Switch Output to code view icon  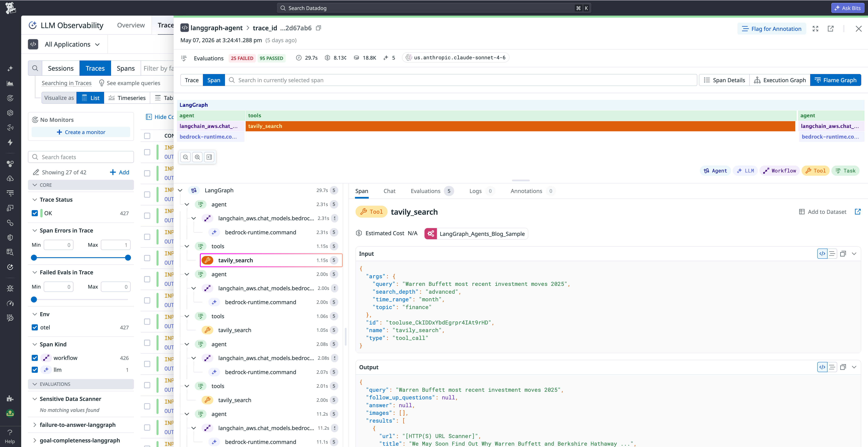(822, 367)
